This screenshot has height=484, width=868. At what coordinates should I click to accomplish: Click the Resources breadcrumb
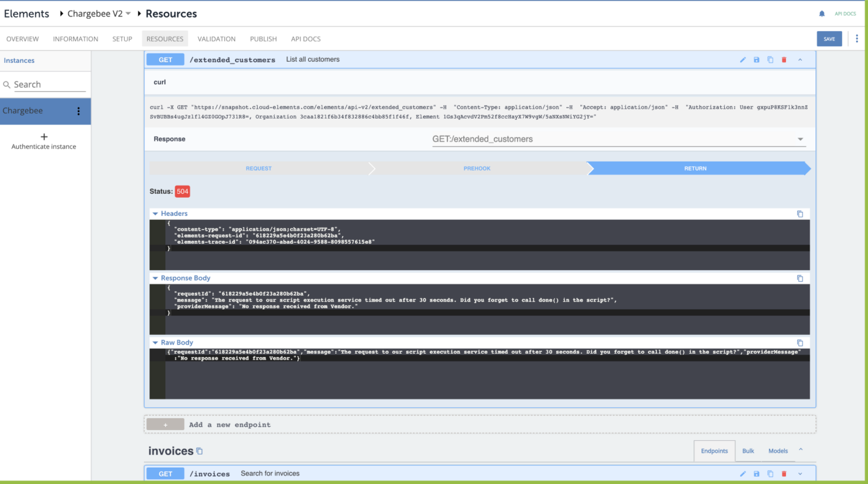(171, 14)
